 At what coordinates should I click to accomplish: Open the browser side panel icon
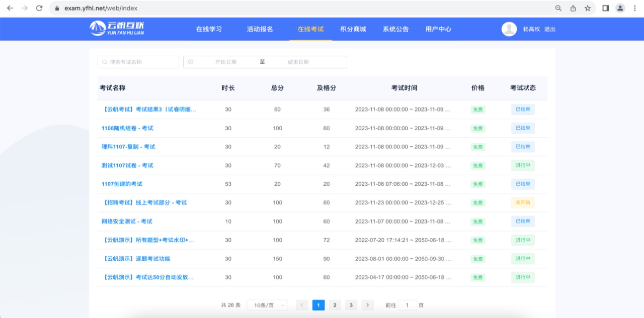(606, 8)
